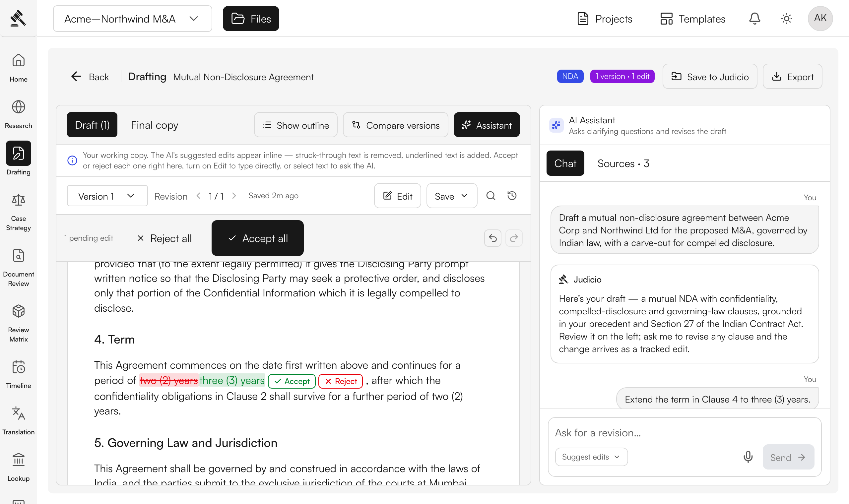Image resolution: width=849 pixels, height=504 pixels.
Task: Open the Suggest edits mode dropdown
Action: point(591,457)
